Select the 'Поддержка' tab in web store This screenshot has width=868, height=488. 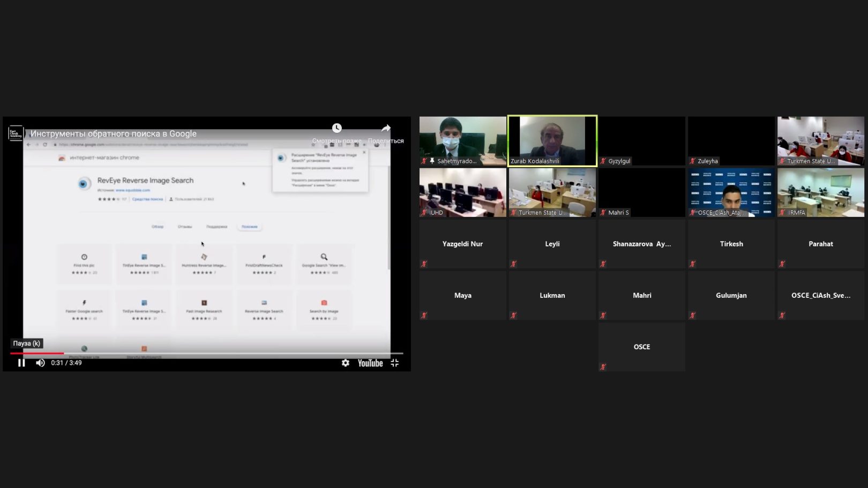coord(217,227)
